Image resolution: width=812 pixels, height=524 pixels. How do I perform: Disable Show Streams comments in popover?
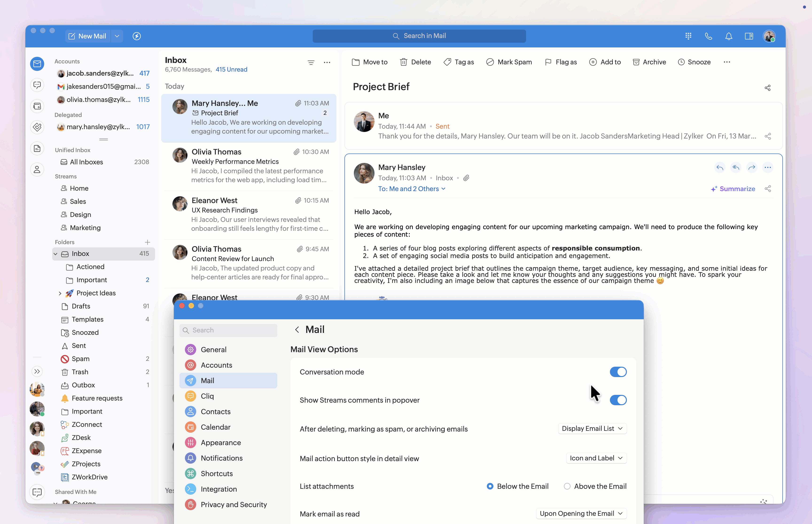(618, 400)
